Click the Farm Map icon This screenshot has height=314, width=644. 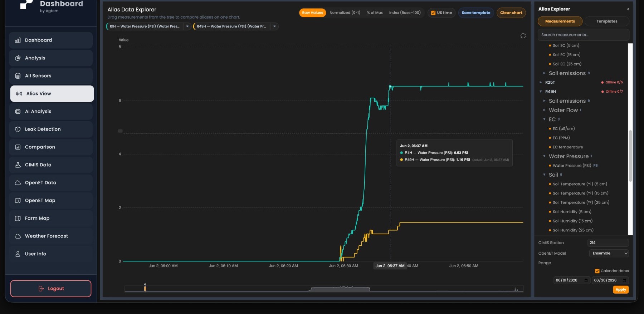[18, 218]
